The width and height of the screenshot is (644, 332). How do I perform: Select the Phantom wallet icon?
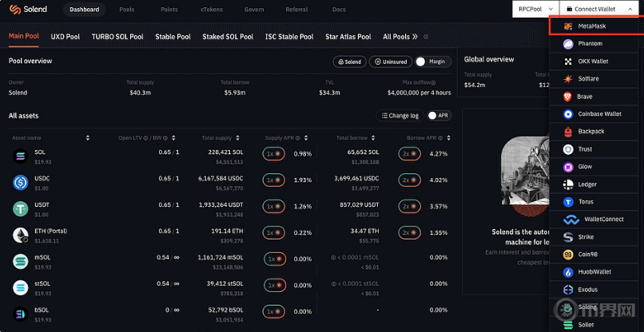[x=568, y=43]
